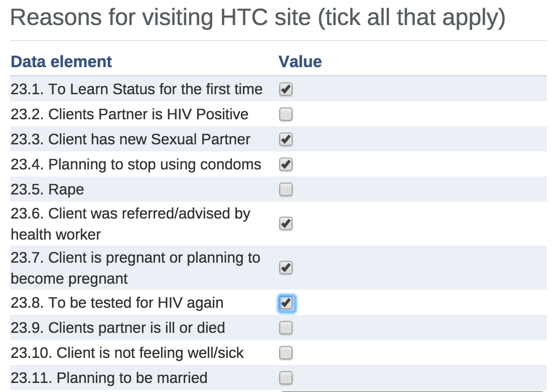Click '23.9. Clients partner is ill or died' text
This screenshot has width=554, height=392.
[x=118, y=328]
